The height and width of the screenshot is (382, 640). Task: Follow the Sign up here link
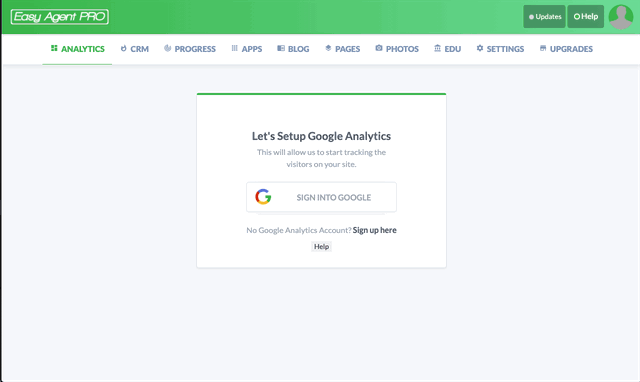pyautogui.click(x=374, y=230)
